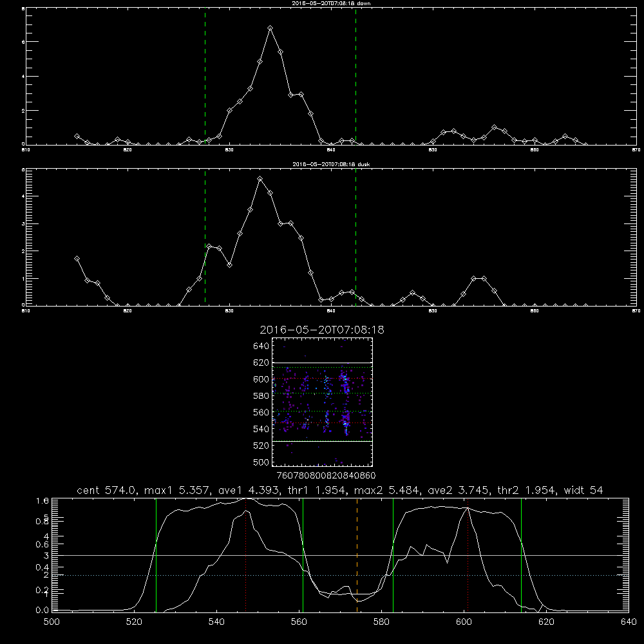
Task: Click the highest diamond point of dawn curve
Action: tap(270, 28)
